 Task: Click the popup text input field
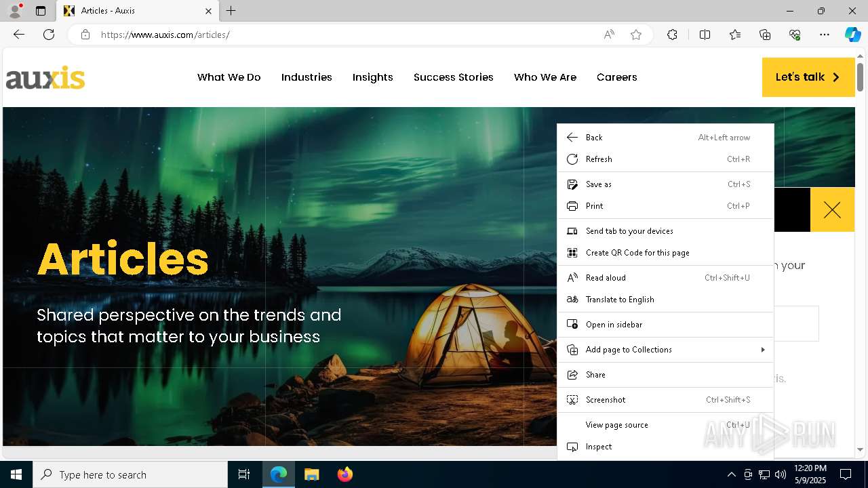(x=796, y=323)
